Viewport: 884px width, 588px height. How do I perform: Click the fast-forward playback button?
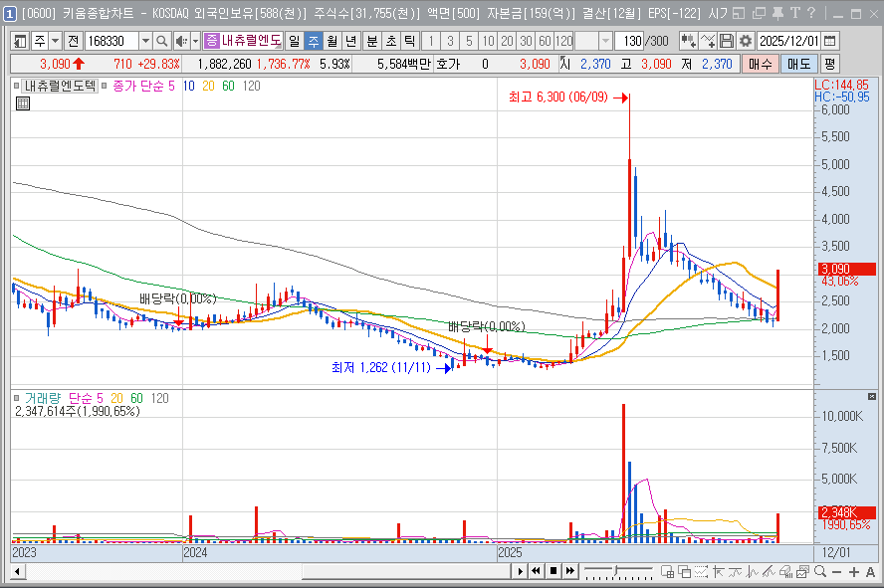coord(570,572)
